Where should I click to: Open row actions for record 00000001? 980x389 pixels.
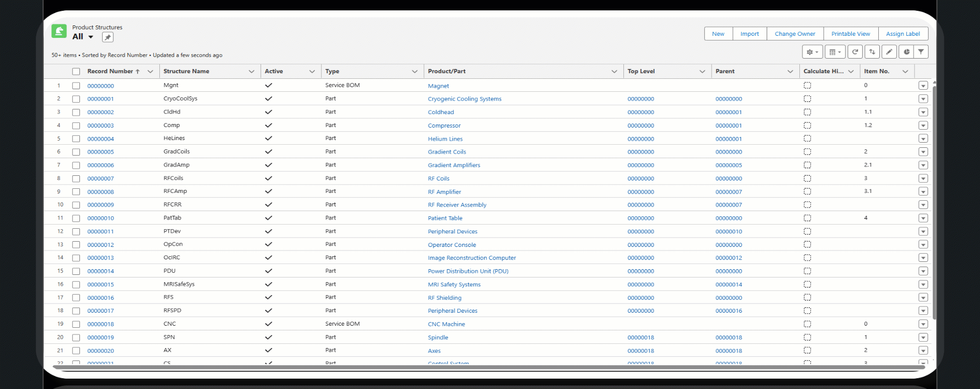pos(923,99)
